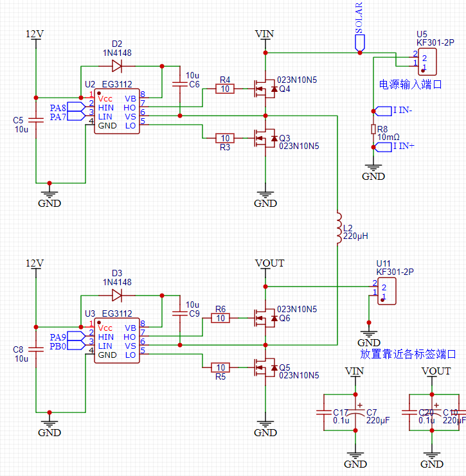
Task: Click the I IN- net port
Action: [383, 111]
